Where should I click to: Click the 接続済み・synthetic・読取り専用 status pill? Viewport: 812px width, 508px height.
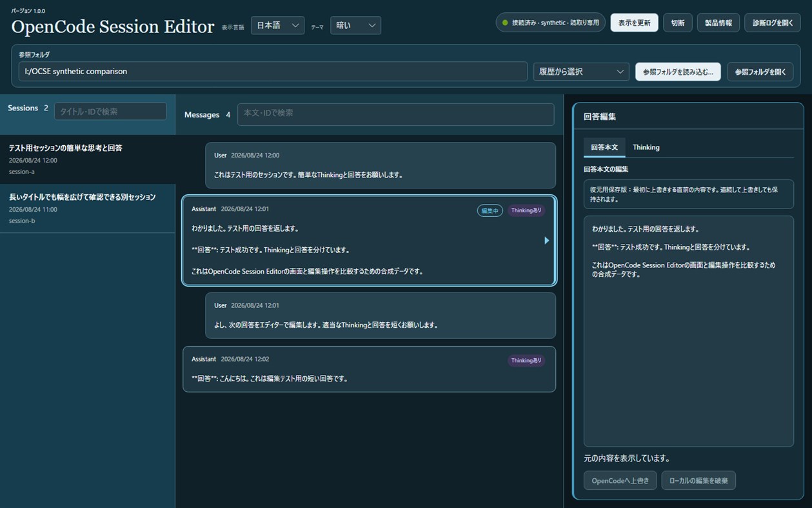point(551,23)
